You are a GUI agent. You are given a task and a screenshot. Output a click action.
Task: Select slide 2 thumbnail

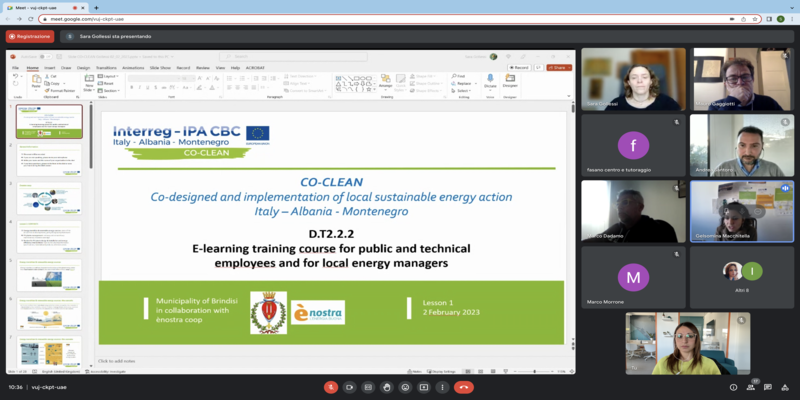click(x=48, y=160)
